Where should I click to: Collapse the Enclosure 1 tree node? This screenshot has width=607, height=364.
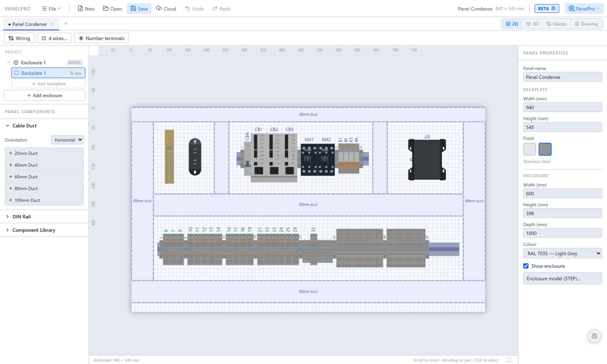coord(8,62)
